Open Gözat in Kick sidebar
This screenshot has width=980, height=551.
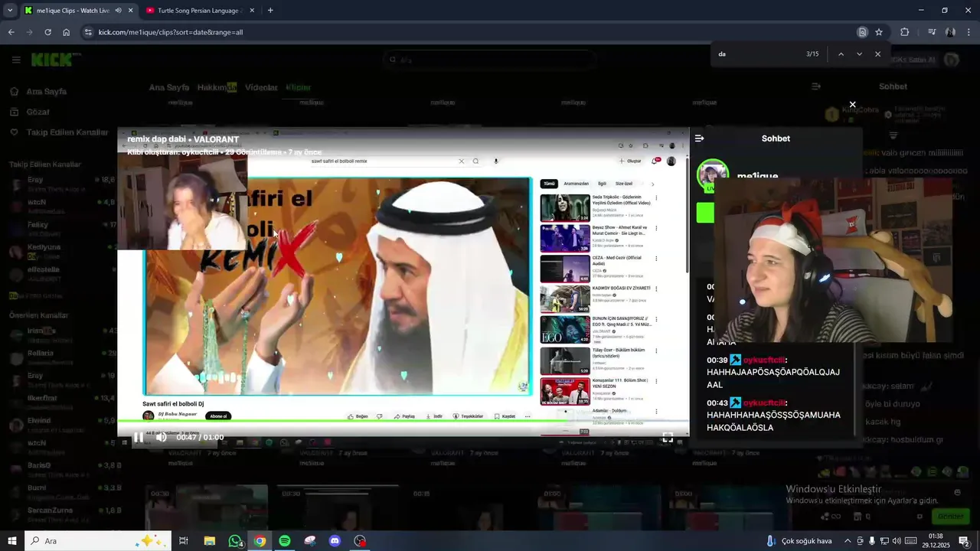tap(38, 112)
